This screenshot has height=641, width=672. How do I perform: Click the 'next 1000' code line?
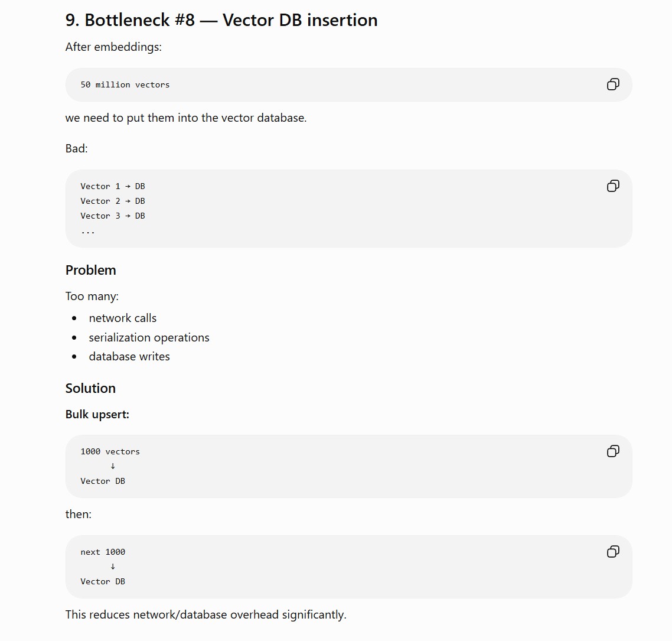coord(103,552)
